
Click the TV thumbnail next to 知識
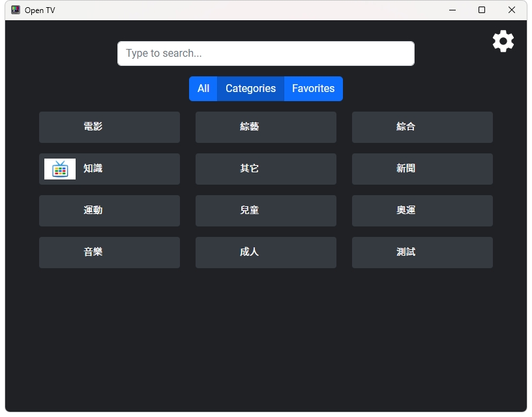click(60, 169)
